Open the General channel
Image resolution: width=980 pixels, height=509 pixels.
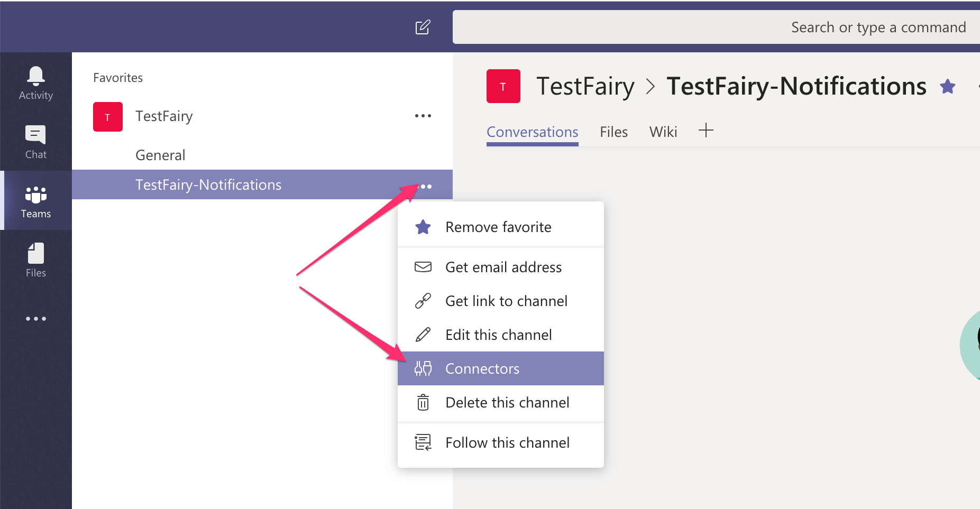coord(160,155)
